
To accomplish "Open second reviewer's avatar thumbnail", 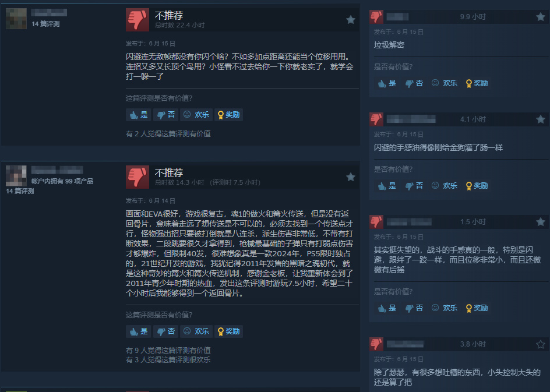I will (x=16, y=176).
